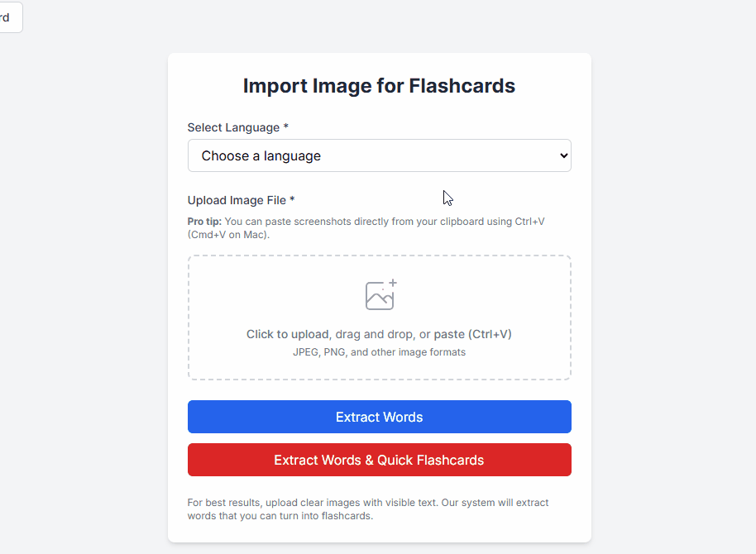Click inside the dashed upload drop zone

379,318
